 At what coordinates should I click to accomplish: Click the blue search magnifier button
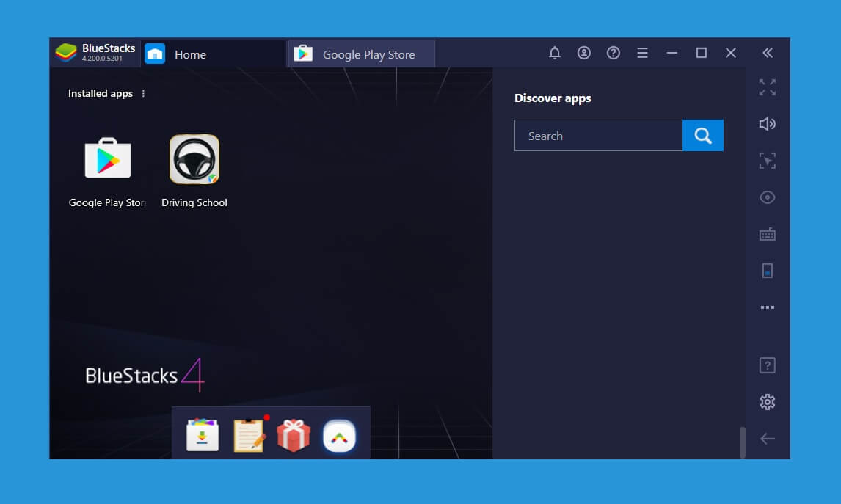tap(702, 136)
